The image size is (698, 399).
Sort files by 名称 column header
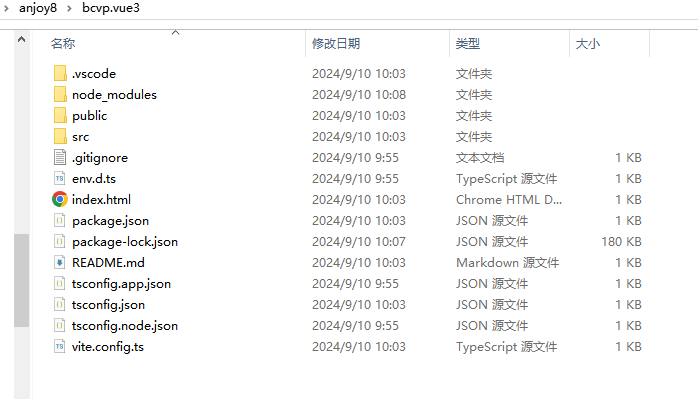coord(63,44)
